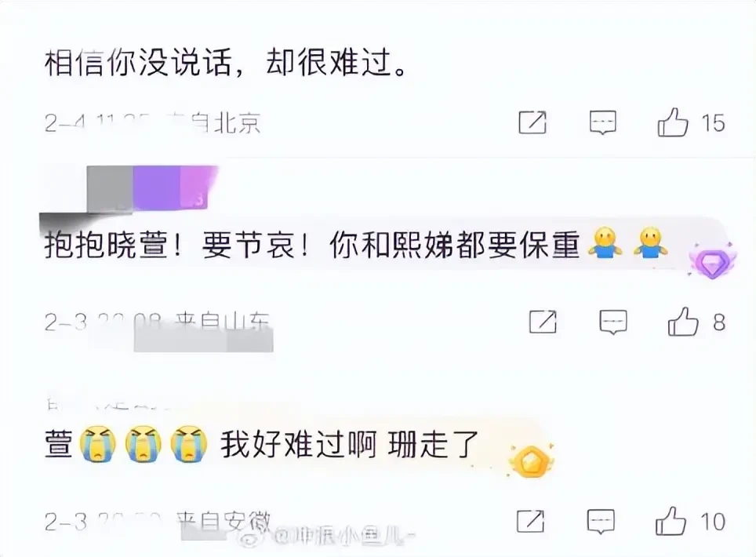The image size is (756, 557).
Task: Repost the Anhui comment via share icon
Action: pyautogui.click(x=530, y=522)
